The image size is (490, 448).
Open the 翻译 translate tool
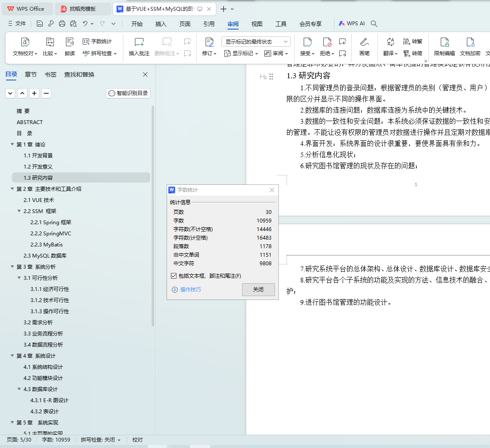point(390,47)
